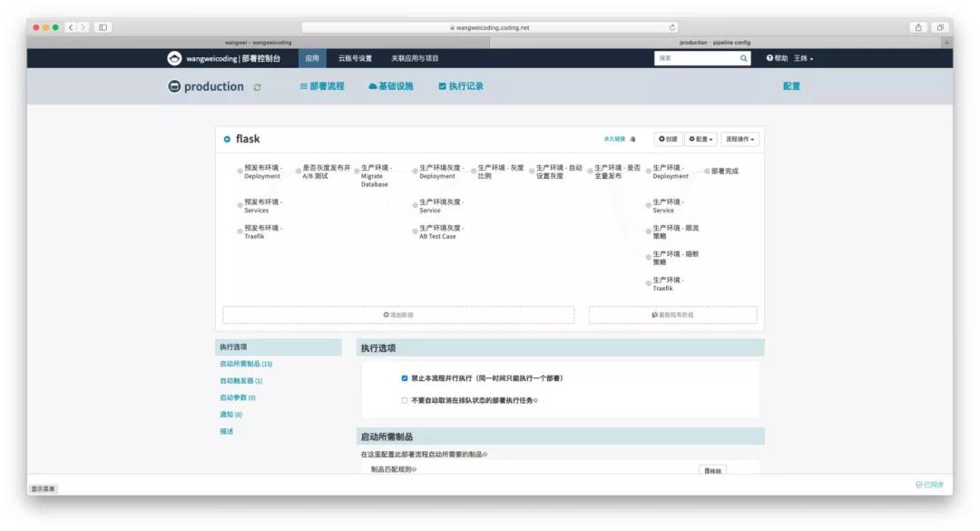Viewport: 980px width, 531px height.
Task: Switch to production - pipeline config browser tab
Action: pyautogui.click(x=716, y=43)
